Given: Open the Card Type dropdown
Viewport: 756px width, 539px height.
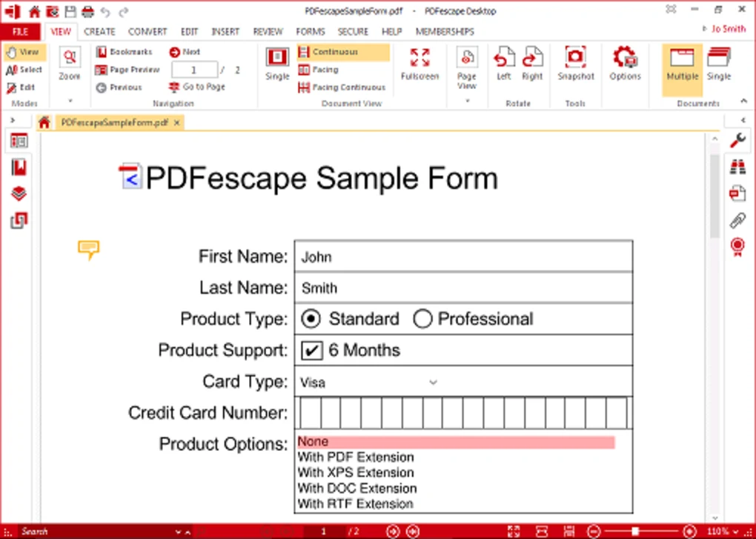Looking at the screenshot, I should (433, 382).
